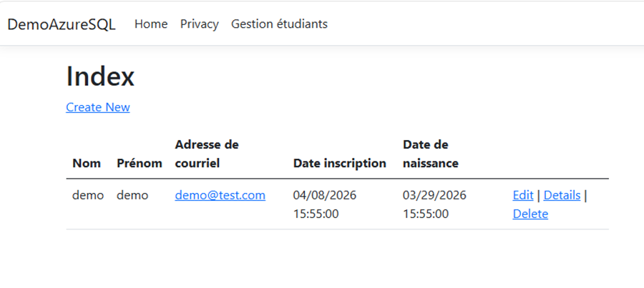Click the Date inscription column header
644x288 pixels.
point(339,164)
